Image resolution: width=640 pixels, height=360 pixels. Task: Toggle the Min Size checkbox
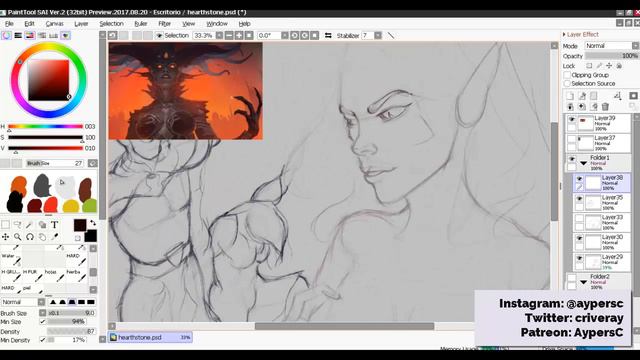pyautogui.click(x=42, y=322)
